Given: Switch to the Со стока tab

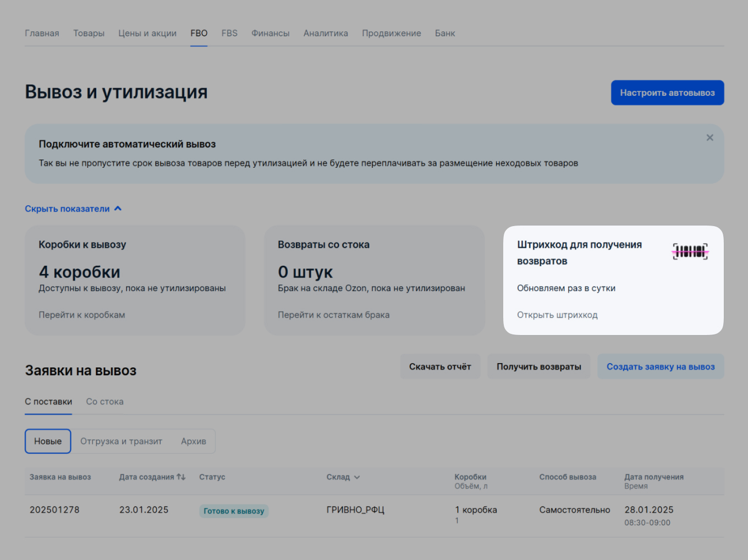Looking at the screenshot, I should [105, 402].
